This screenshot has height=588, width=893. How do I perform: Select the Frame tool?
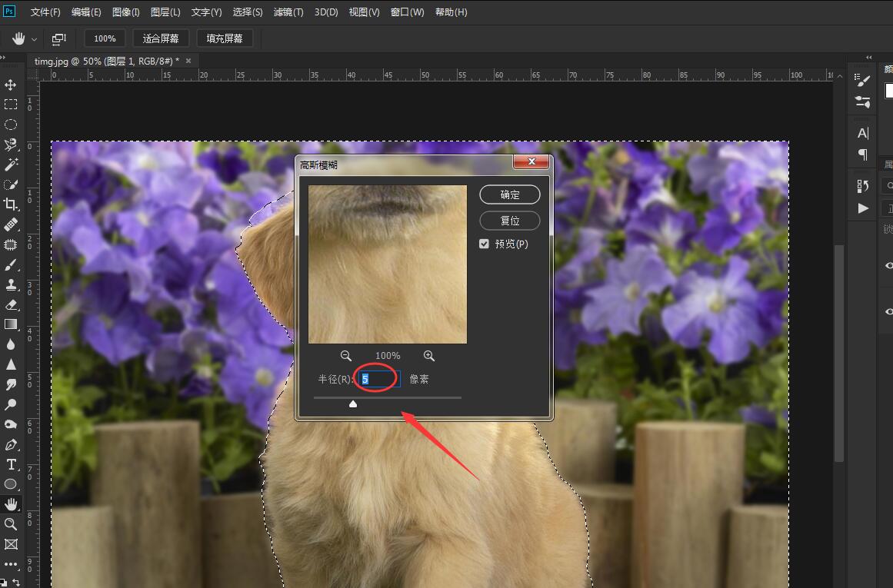pos(10,544)
